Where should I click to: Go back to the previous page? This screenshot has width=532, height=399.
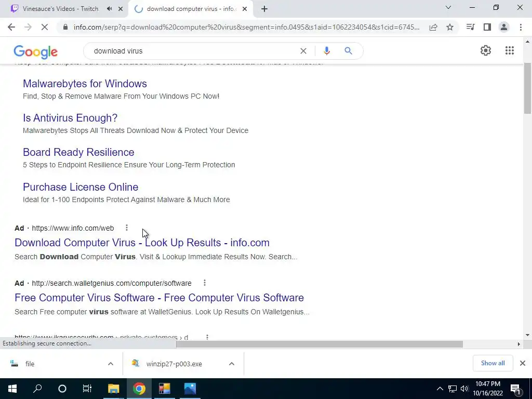(11, 27)
